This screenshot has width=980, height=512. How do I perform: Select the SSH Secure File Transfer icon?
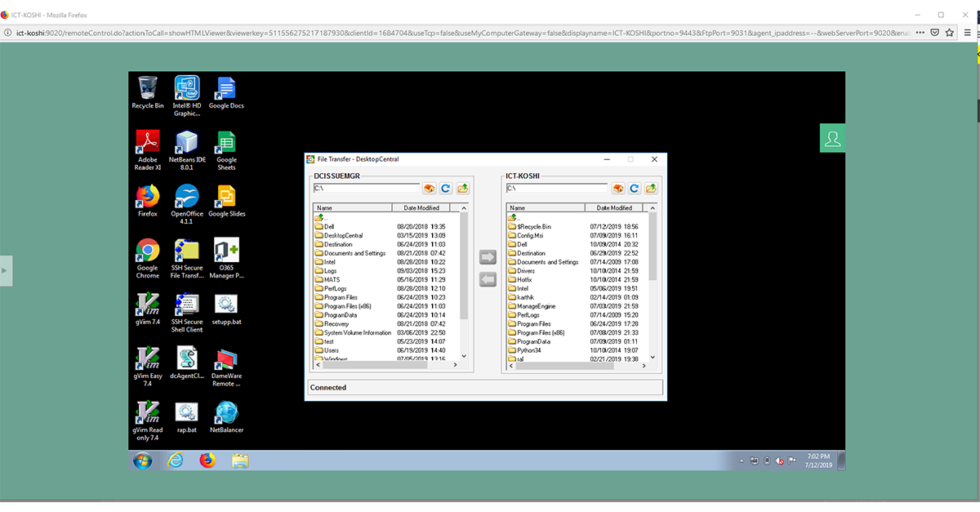[187, 259]
